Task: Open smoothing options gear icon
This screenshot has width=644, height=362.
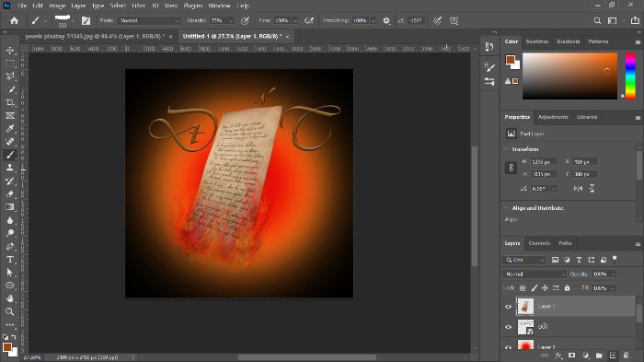Action: [386, 20]
